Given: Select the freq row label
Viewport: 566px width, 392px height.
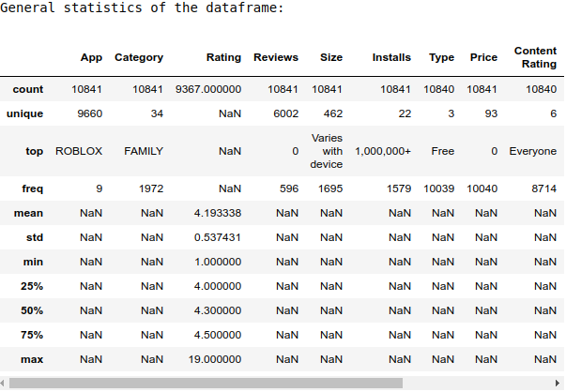Looking at the screenshot, I should click(33, 188).
